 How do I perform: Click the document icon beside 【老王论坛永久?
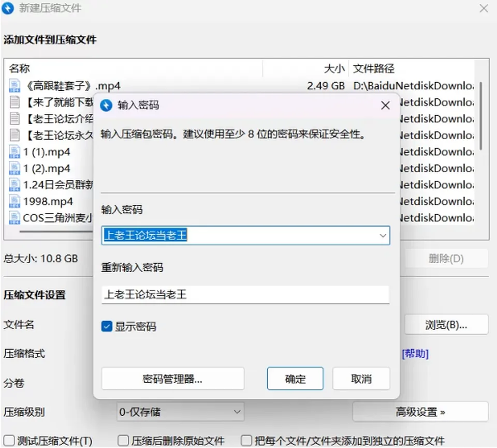tap(14, 136)
